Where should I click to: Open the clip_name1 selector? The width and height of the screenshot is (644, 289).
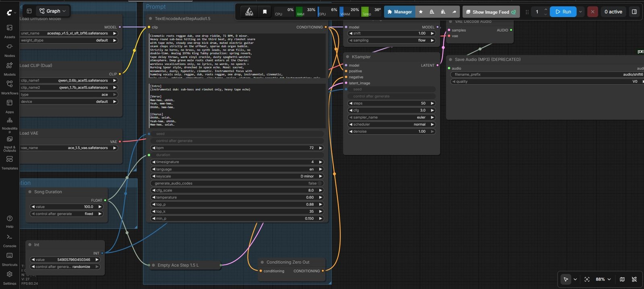pyautogui.click(x=68, y=80)
